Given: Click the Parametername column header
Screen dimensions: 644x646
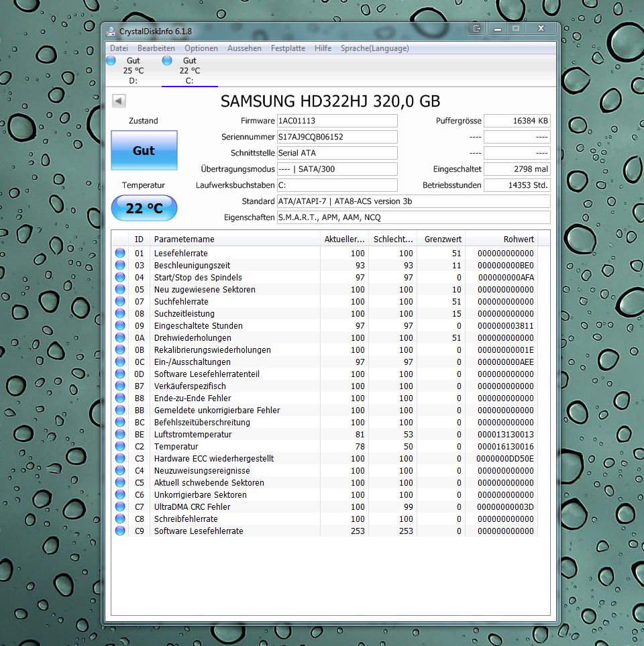Looking at the screenshot, I should (234, 239).
